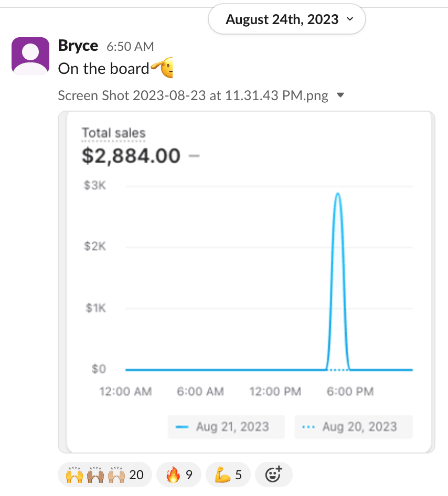Click the dash icon beside the sales total

[x=194, y=156]
